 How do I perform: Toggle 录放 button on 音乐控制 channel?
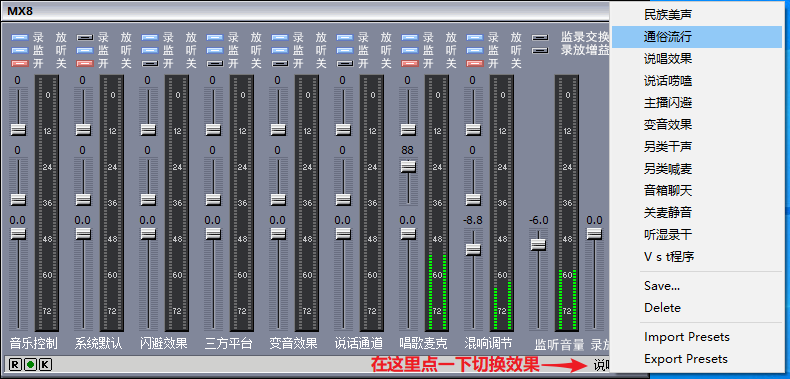(x=20, y=37)
